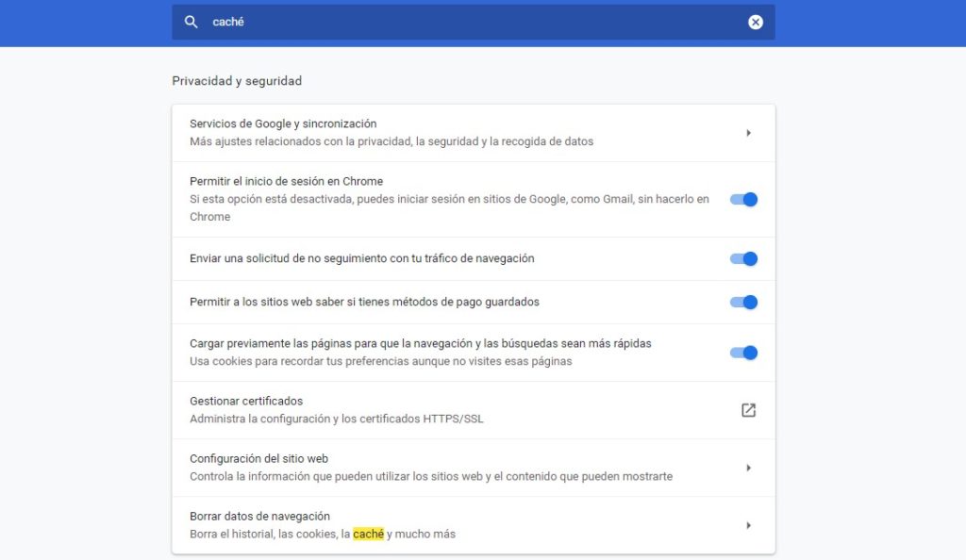The height and width of the screenshot is (560, 966).
Task: Open 'Servicios de Google y sincronización' entry
Action: (x=283, y=124)
